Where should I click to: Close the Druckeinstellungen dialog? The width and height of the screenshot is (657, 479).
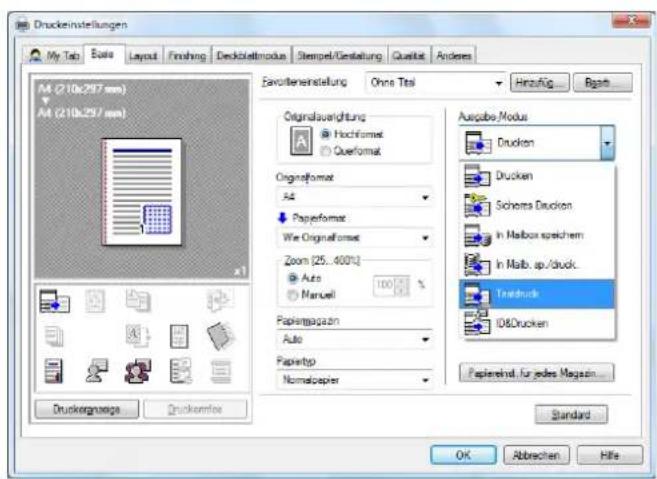click(631, 20)
